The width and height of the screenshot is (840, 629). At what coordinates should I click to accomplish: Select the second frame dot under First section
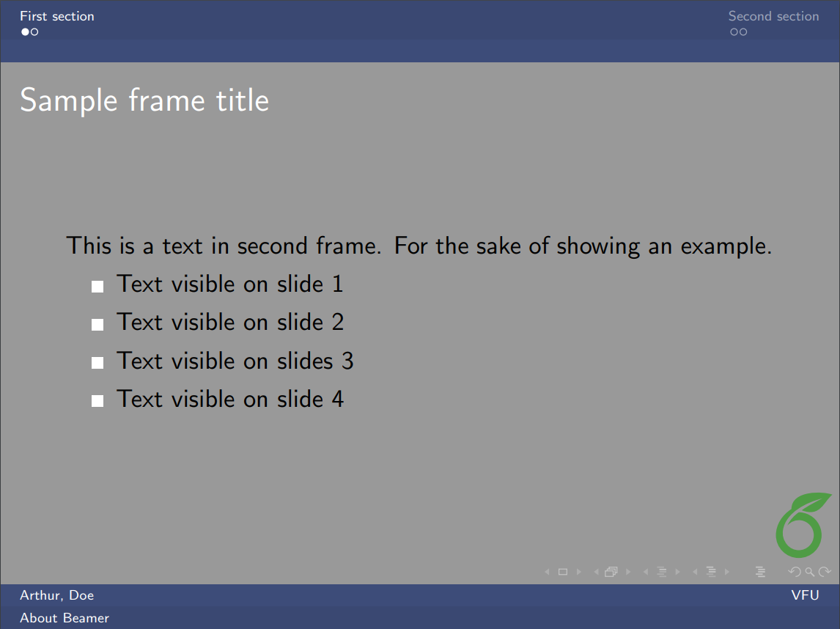coord(34,32)
